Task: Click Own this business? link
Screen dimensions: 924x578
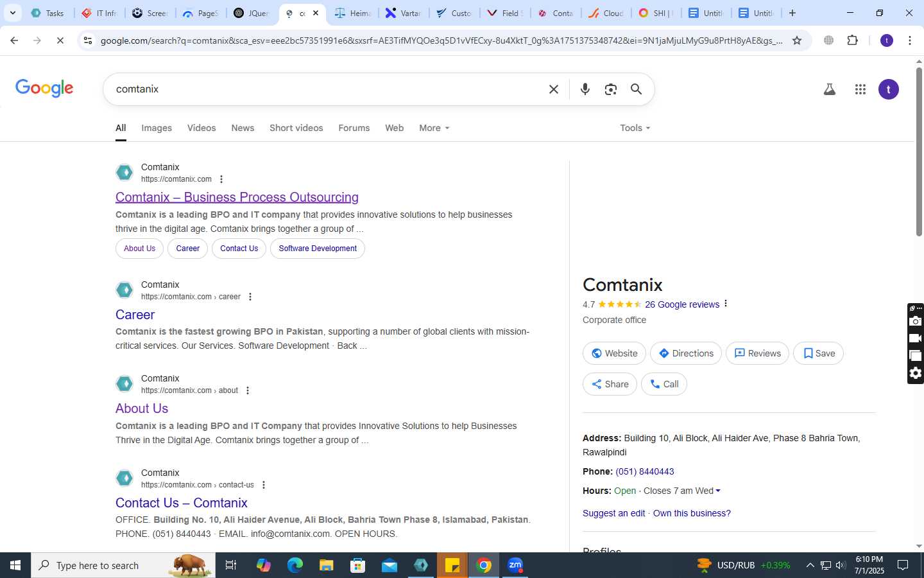Action: 692,513
